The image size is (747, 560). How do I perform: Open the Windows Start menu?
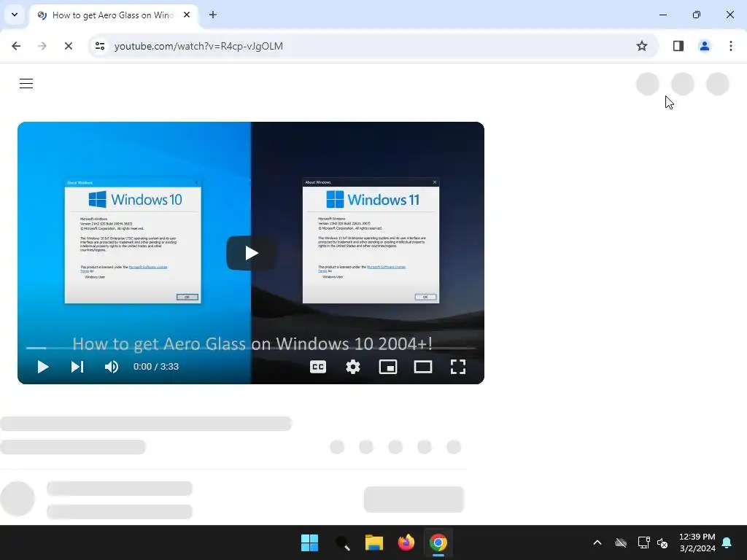(309, 542)
